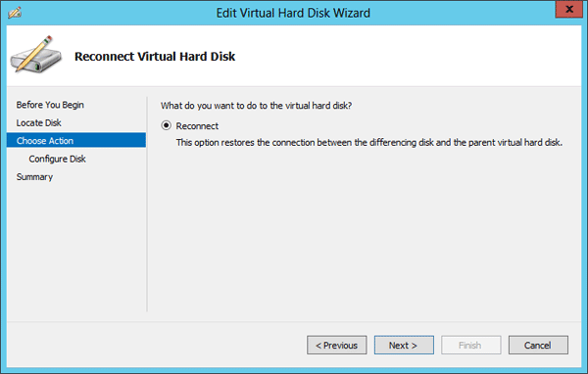Click the greyed-out Finish button
Viewport: 588px width, 374px height.
pyautogui.click(x=471, y=345)
